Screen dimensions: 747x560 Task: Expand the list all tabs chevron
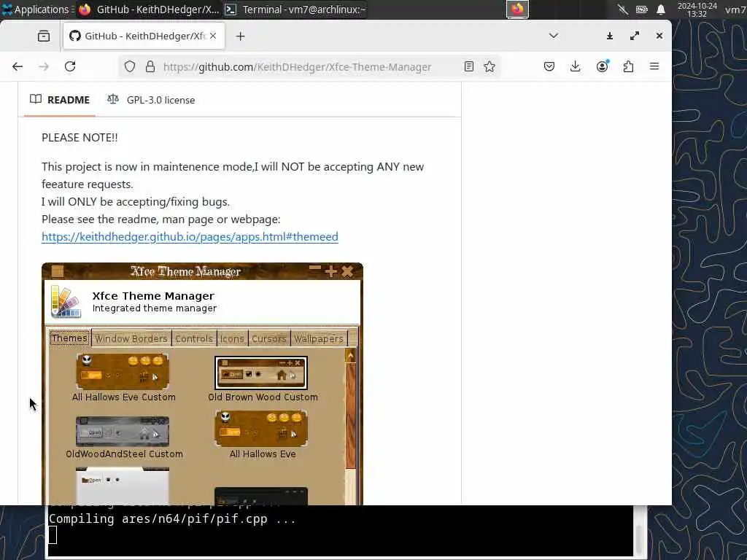(553, 36)
